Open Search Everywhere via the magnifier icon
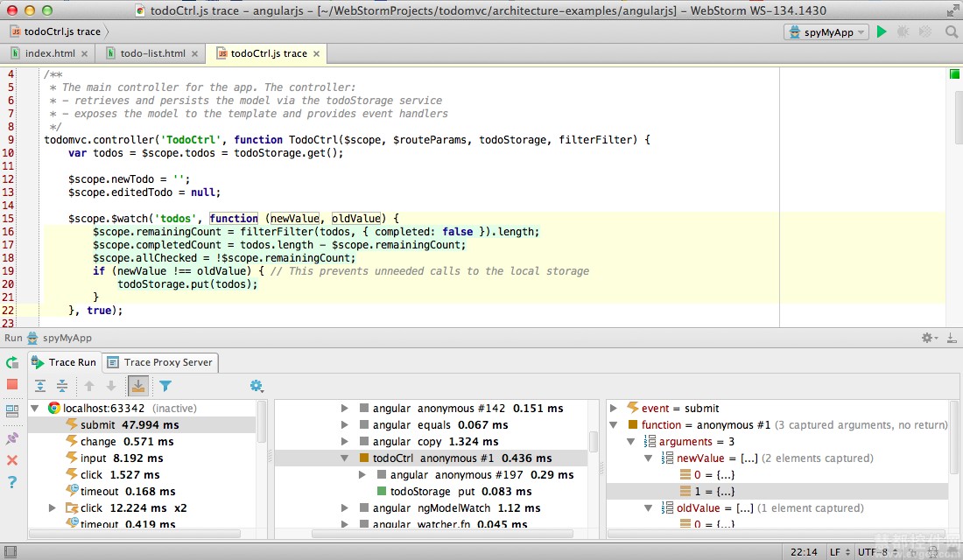 pos(951,31)
